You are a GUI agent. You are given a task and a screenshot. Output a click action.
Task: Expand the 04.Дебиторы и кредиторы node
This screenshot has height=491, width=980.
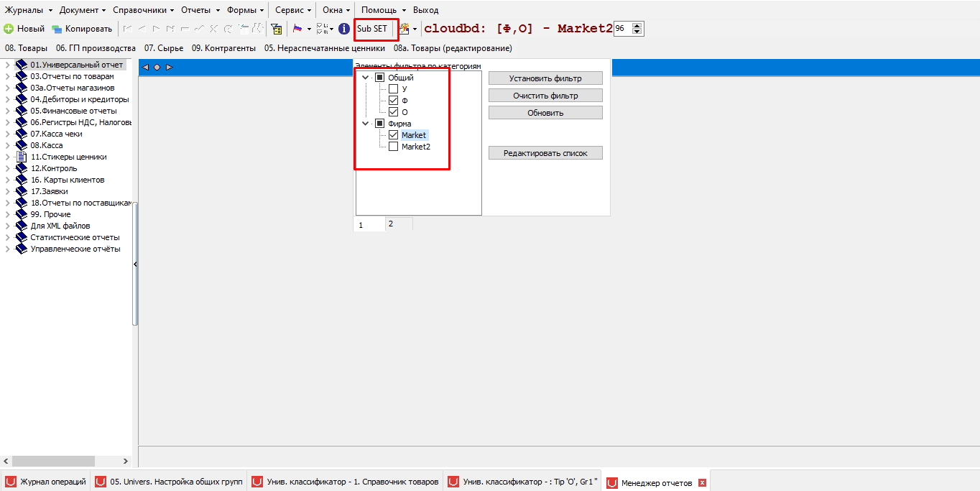[x=7, y=99]
